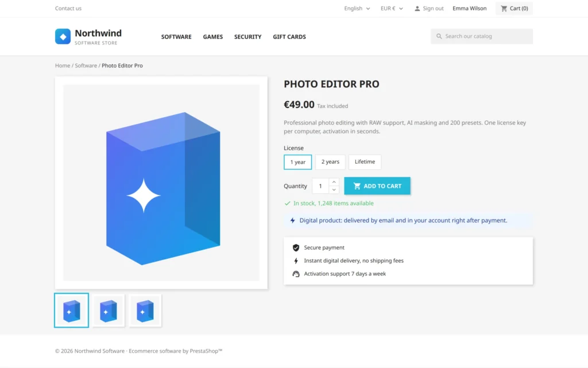Open the Contact us link
The image size is (588, 368).
coord(68,8)
